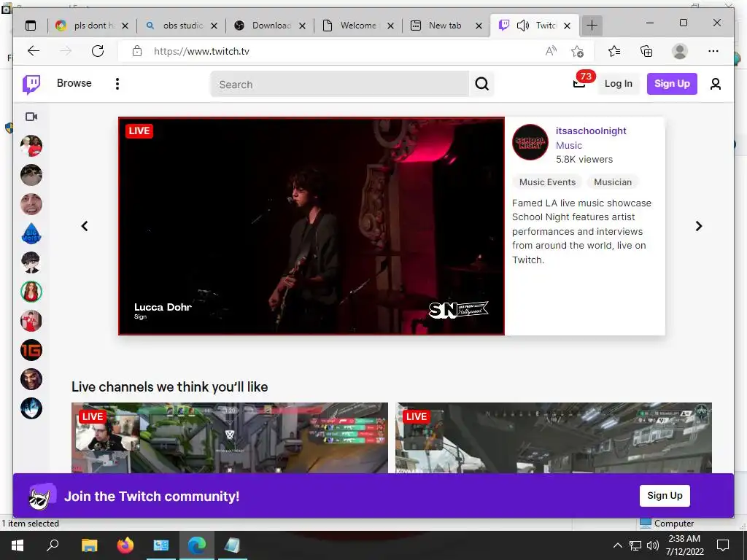
Task: Expand the followed channels camera icon in sidebar
Action: (31, 117)
